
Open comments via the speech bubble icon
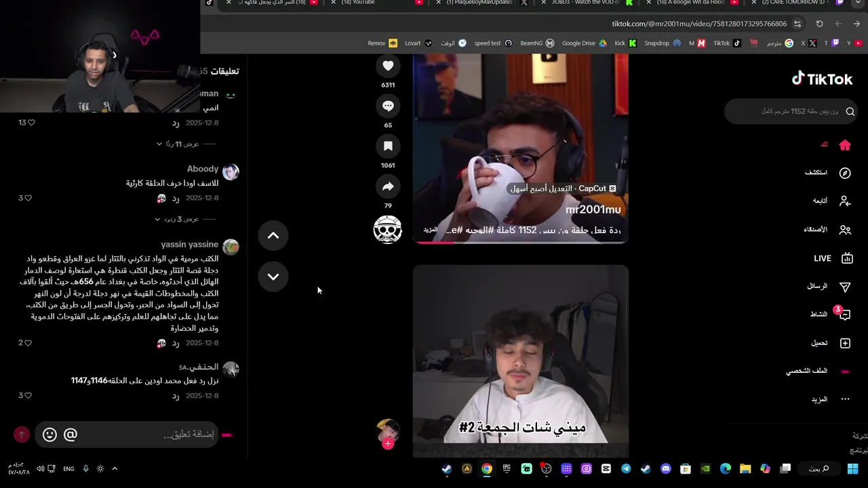(388, 106)
